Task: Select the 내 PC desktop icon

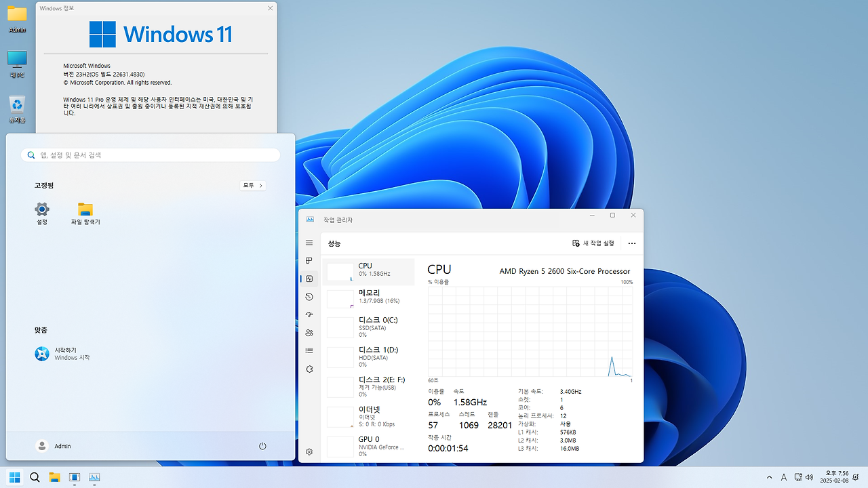Action: point(17,64)
